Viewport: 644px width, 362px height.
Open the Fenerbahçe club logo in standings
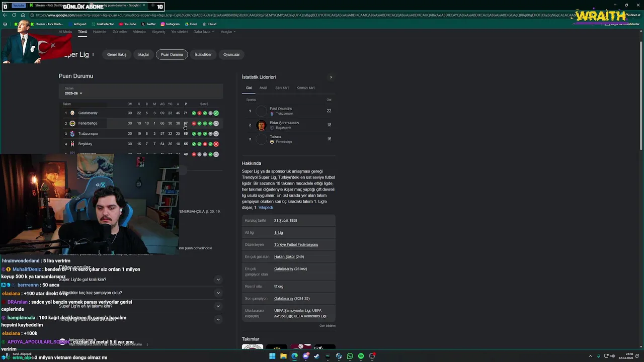(x=72, y=123)
